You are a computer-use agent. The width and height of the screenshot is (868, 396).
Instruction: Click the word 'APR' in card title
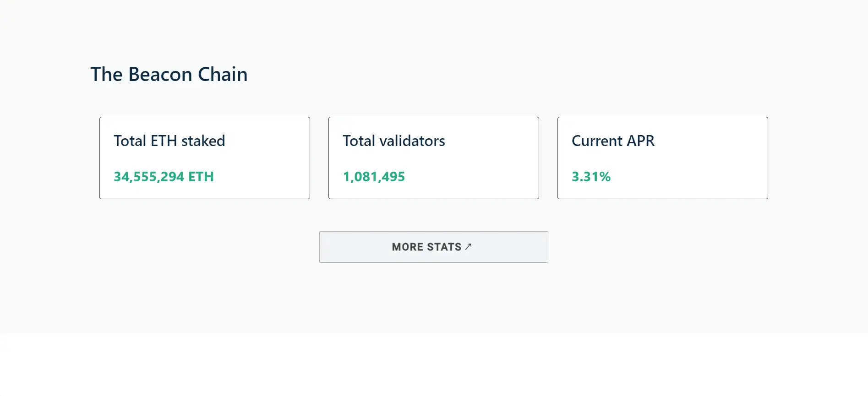pyautogui.click(x=640, y=141)
